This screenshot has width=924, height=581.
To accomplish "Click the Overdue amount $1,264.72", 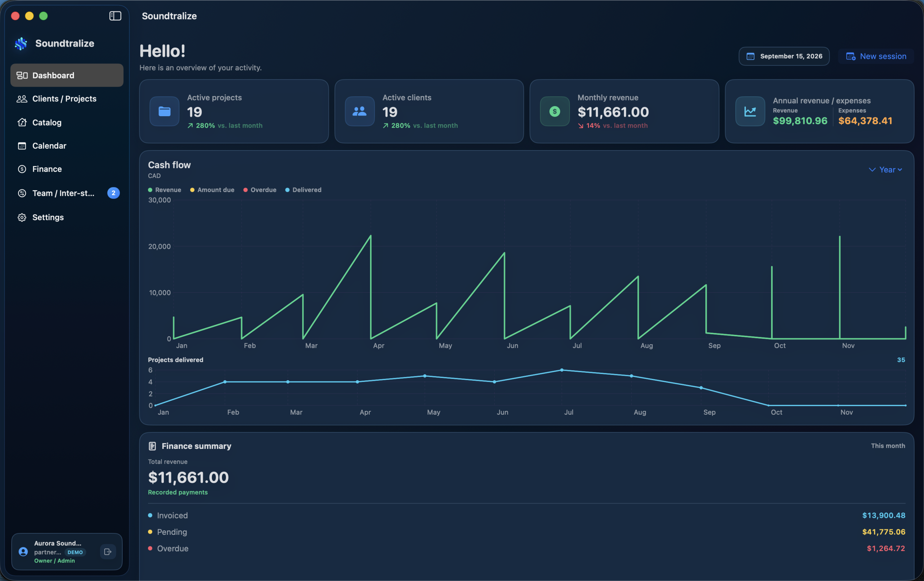I will click(886, 549).
